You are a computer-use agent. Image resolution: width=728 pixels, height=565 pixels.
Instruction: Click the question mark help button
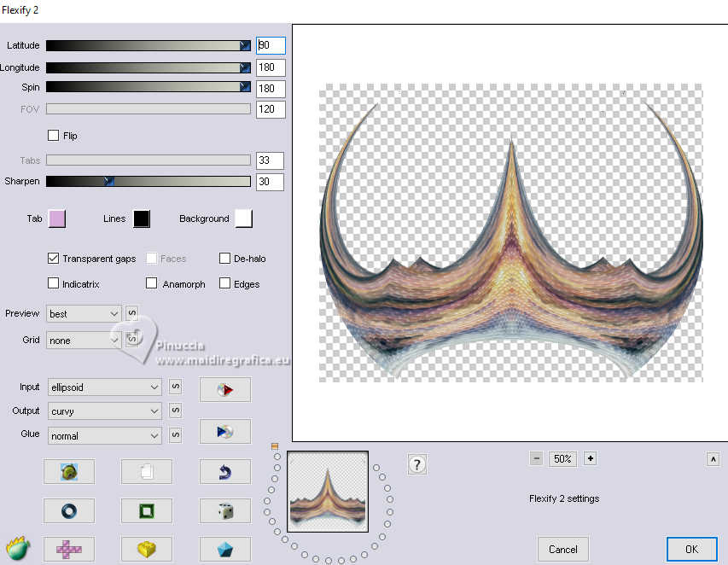pos(417,464)
